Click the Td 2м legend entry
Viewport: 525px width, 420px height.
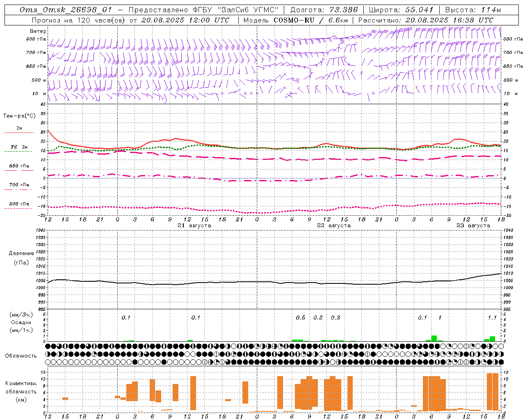(19, 147)
